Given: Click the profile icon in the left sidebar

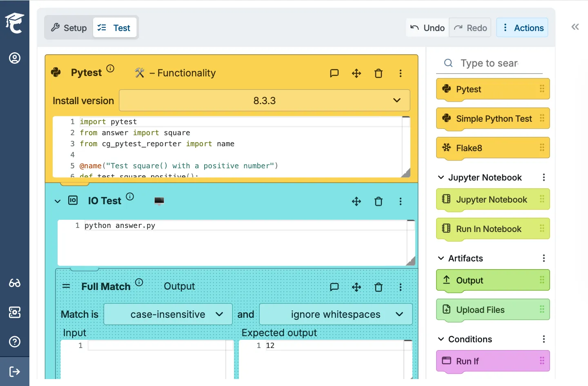Looking at the screenshot, I should pyautogui.click(x=15, y=58).
